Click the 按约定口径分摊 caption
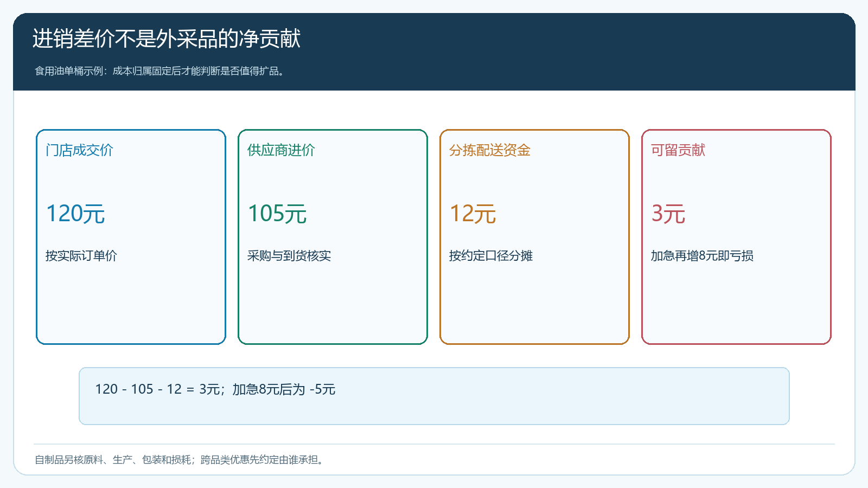Image resolution: width=868 pixels, height=488 pixels. (491, 255)
